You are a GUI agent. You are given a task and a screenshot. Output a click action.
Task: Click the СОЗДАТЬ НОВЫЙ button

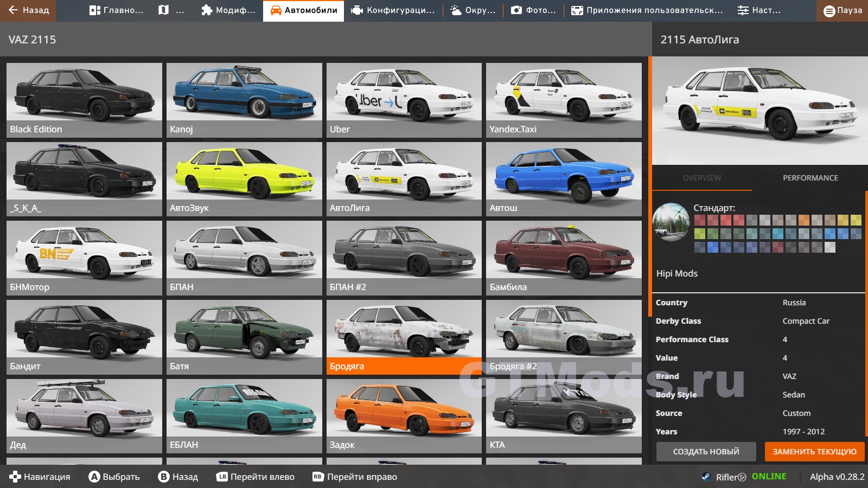(x=706, y=452)
